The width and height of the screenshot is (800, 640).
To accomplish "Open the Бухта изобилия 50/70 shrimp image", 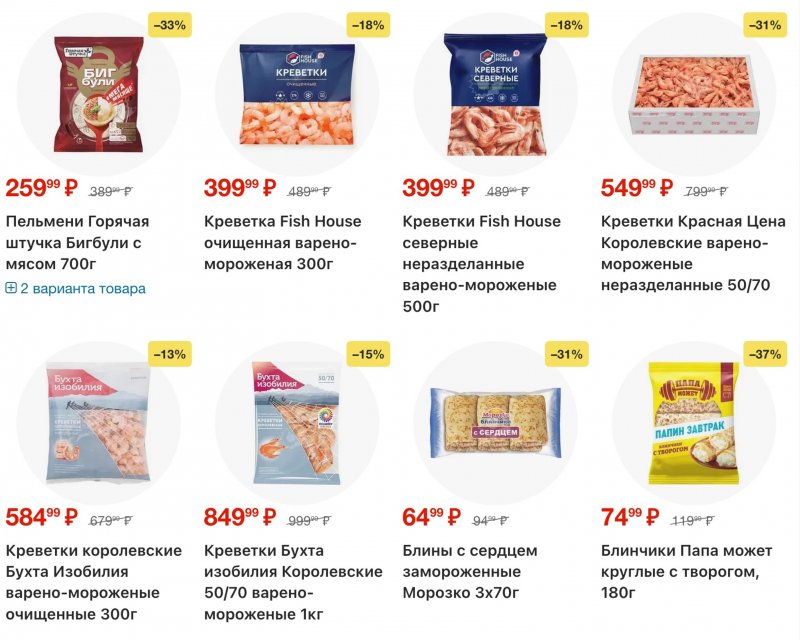I will 297,422.
